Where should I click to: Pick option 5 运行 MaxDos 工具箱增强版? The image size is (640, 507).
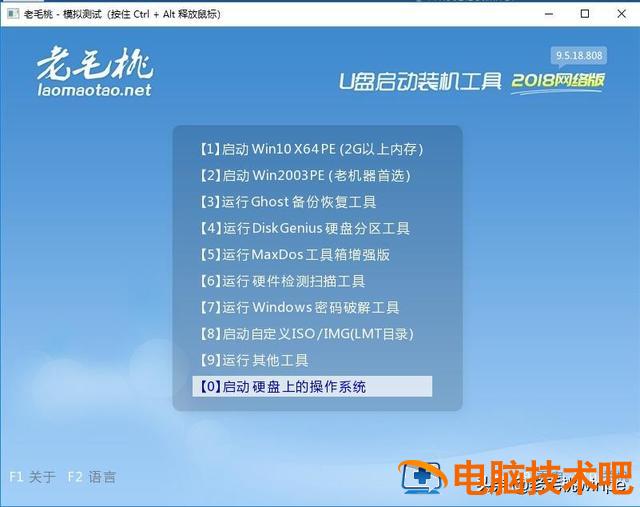(295, 255)
